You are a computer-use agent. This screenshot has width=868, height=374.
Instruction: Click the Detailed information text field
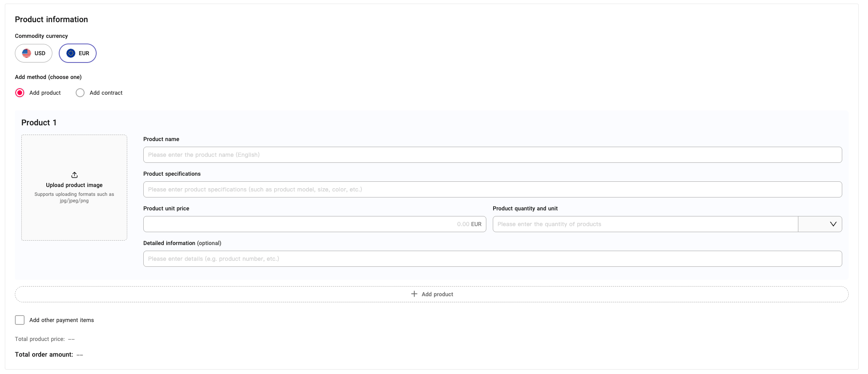(x=451, y=258)
